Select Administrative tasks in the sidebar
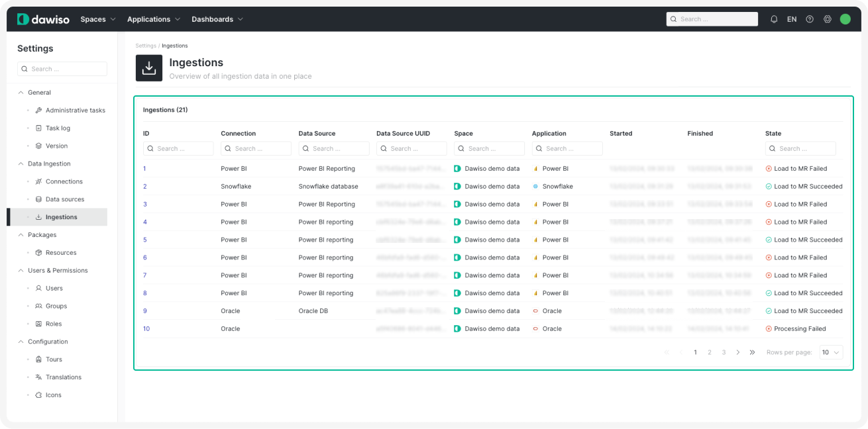868x429 pixels. coord(75,111)
